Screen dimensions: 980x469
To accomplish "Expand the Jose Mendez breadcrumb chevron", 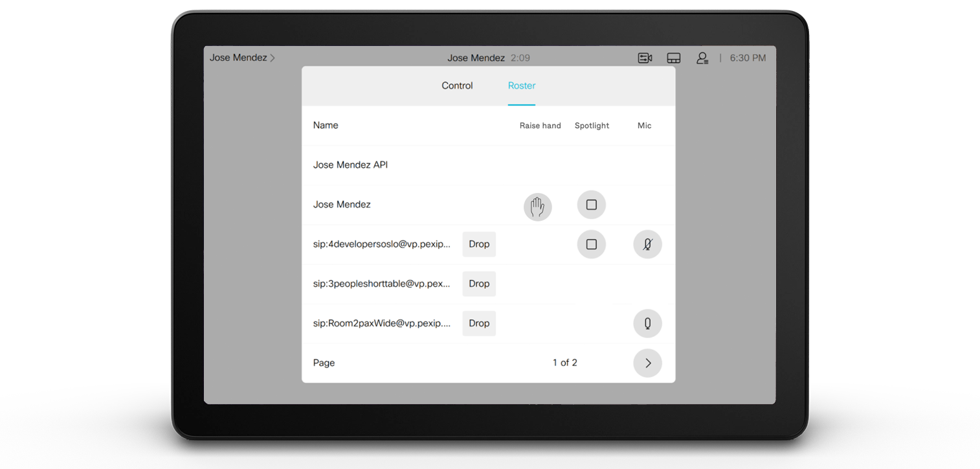I will pyautogui.click(x=271, y=57).
